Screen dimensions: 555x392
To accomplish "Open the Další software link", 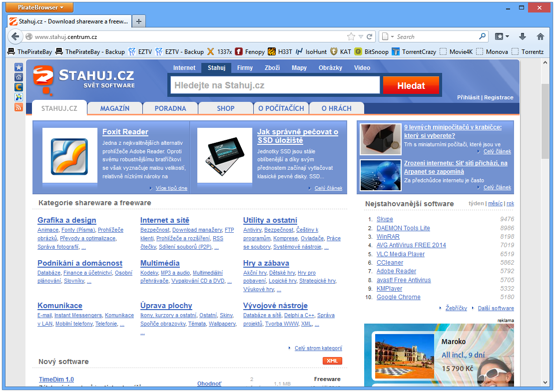I will (496, 308).
